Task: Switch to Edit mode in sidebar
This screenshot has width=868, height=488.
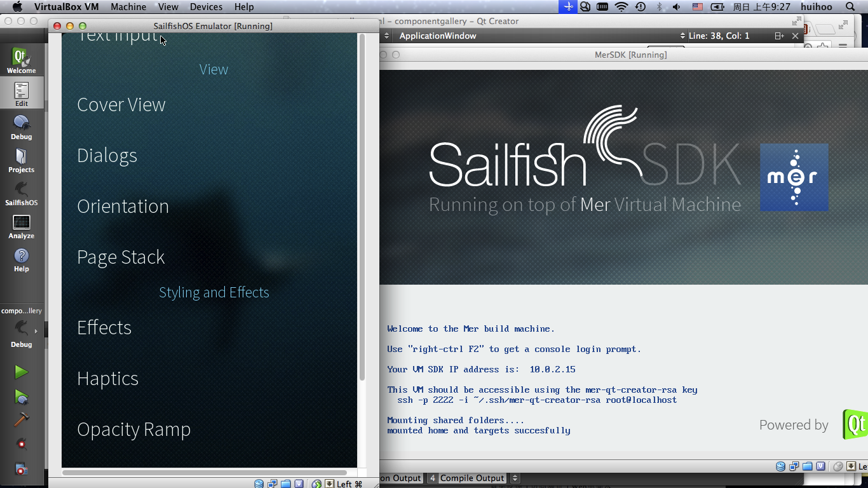Action: click(21, 94)
